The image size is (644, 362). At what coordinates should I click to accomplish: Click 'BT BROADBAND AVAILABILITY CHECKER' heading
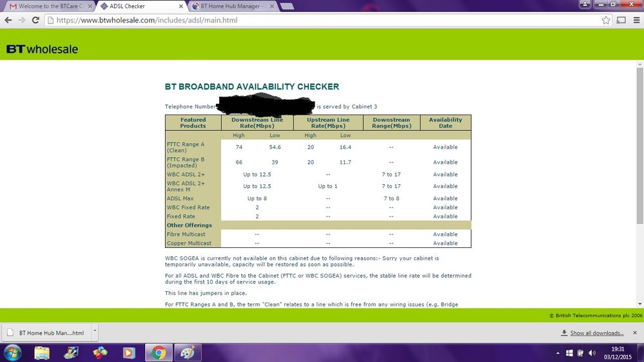252,86
